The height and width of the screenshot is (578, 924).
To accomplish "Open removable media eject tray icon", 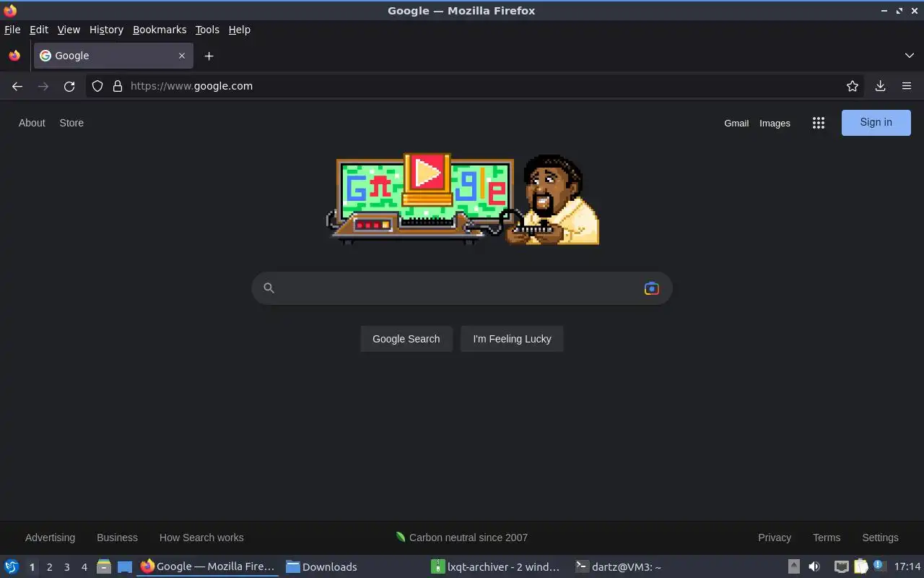I will coord(793,567).
